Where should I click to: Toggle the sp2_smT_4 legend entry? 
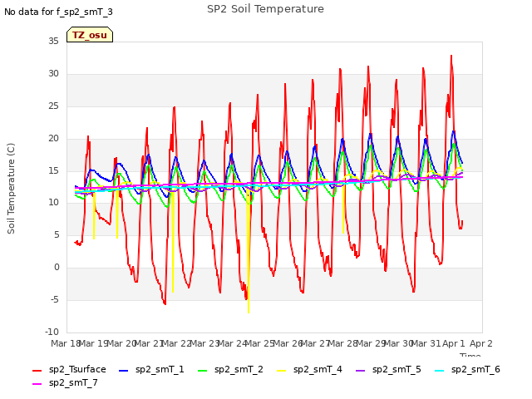[x=309, y=369]
